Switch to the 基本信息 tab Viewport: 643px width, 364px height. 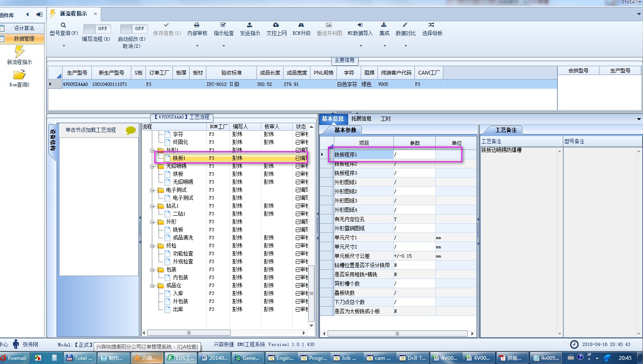tap(333, 119)
